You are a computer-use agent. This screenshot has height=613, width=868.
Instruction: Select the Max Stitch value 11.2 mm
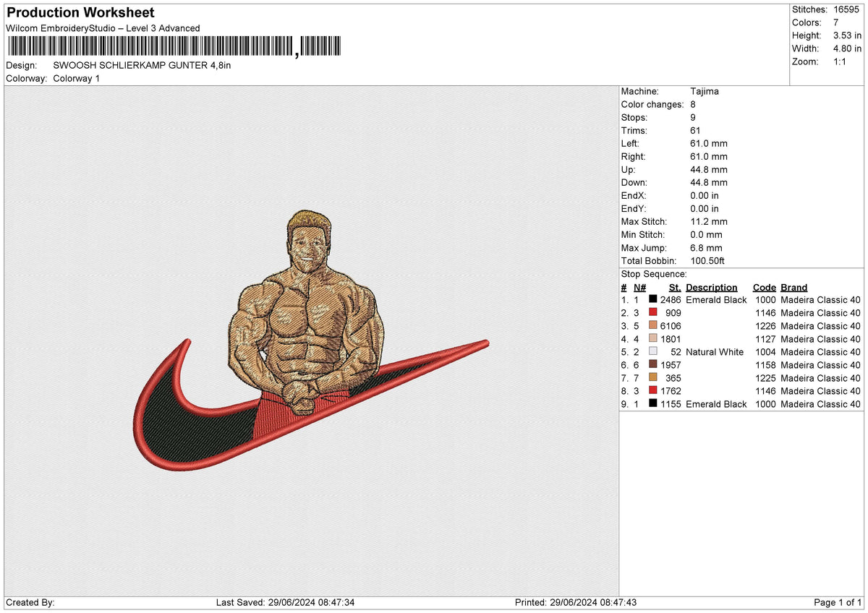pyautogui.click(x=710, y=222)
